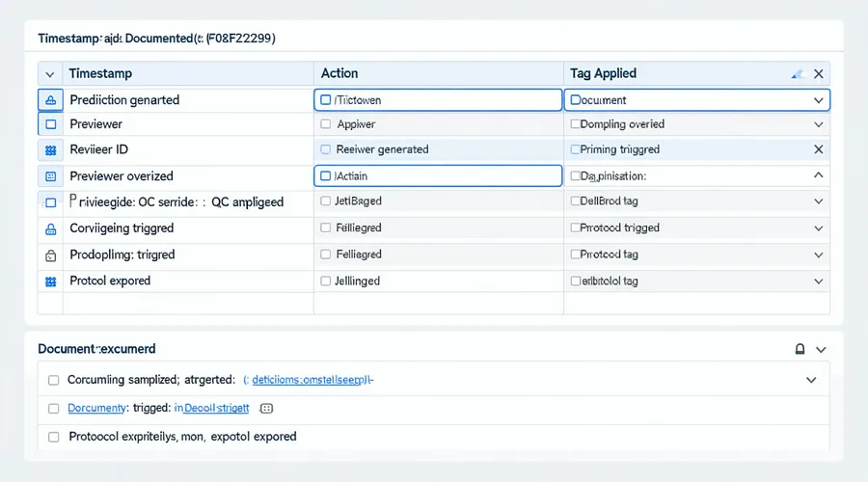Click the grid icon beside Protcol expored
This screenshot has width=868, height=482.
[50, 281]
